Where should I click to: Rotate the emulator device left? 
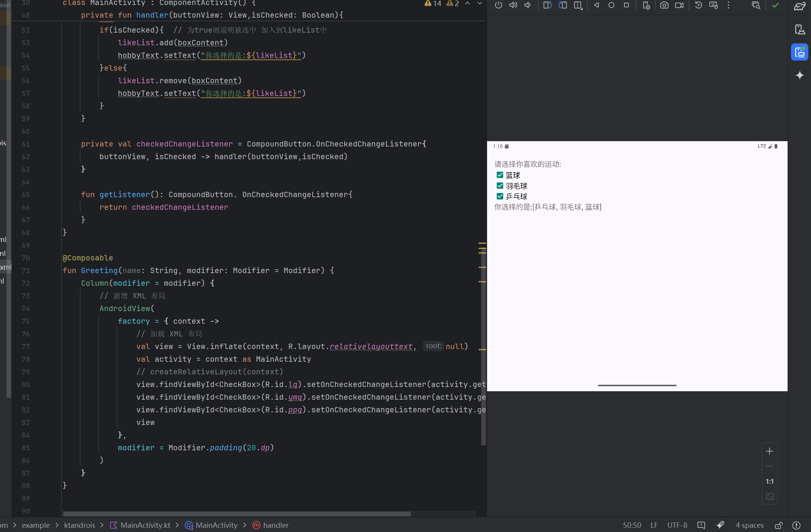click(x=547, y=5)
